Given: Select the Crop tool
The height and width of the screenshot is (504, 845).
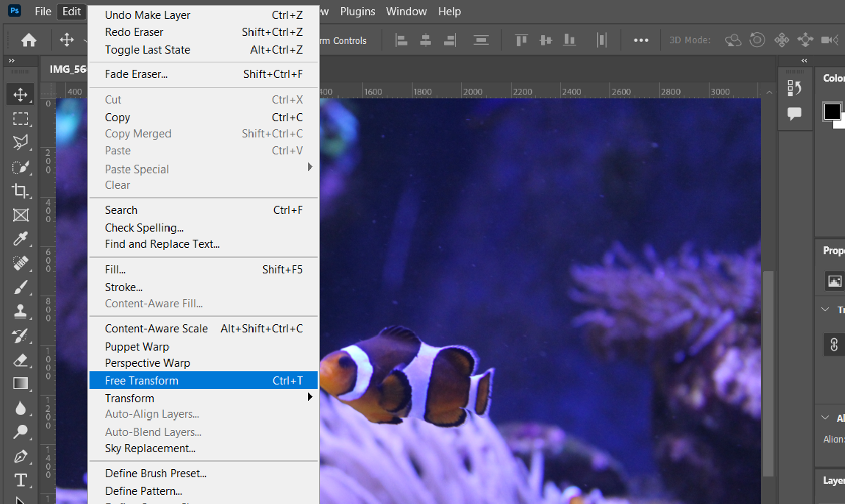Looking at the screenshot, I should coord(21,191).
